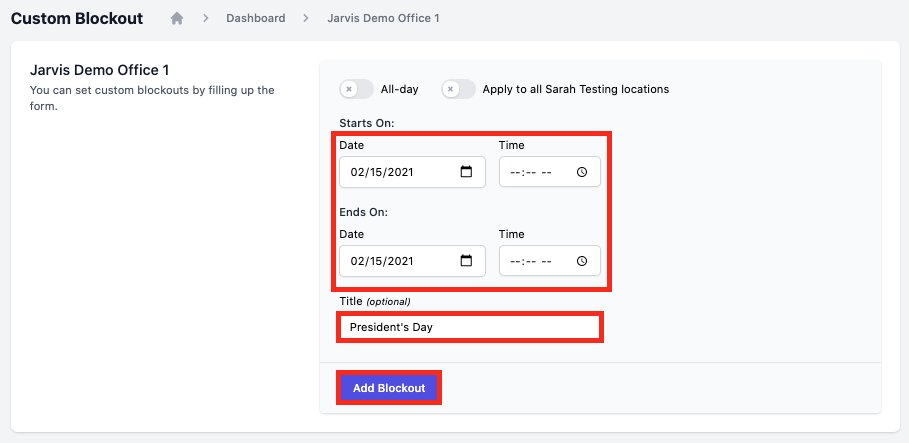Submit the Add Blockout button
Image resolution: width=909 pixels, height=443 pixels.
pos(389,388)
